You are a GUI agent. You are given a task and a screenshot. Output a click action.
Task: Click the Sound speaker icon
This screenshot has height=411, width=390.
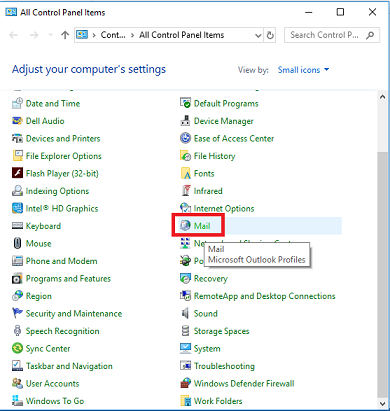click(185, 313)
